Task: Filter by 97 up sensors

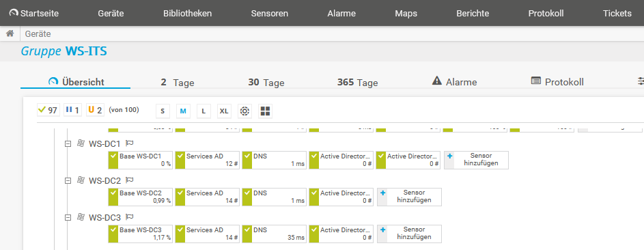Action: pyautogui.click(x=48, y=110)
